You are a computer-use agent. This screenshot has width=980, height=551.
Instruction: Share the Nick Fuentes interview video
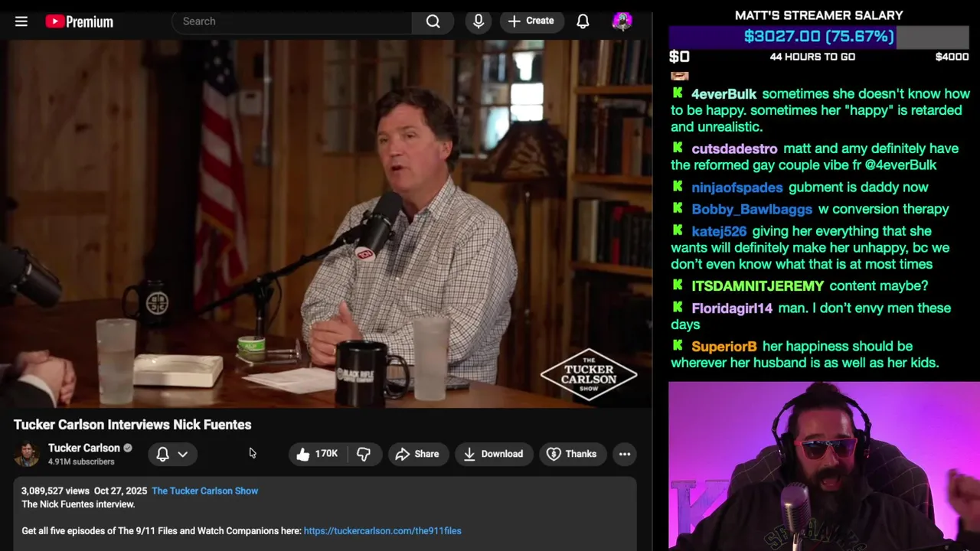coord(417,454)
